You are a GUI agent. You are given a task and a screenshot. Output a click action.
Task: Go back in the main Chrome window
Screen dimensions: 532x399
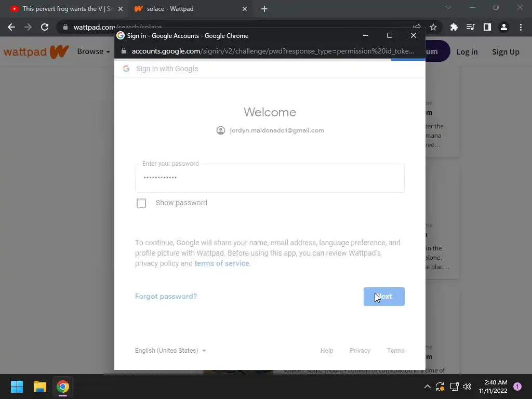tap(11, 27)
